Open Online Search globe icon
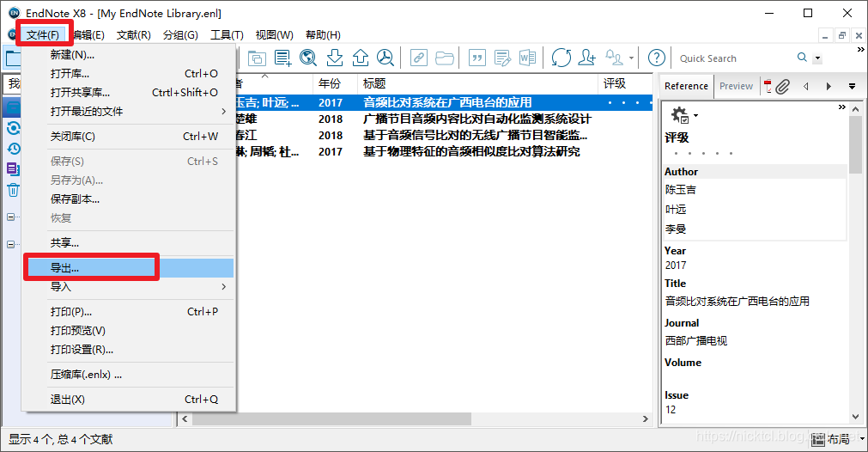The width and height of the screenshot is (868, 452). [x=308, y=58]
